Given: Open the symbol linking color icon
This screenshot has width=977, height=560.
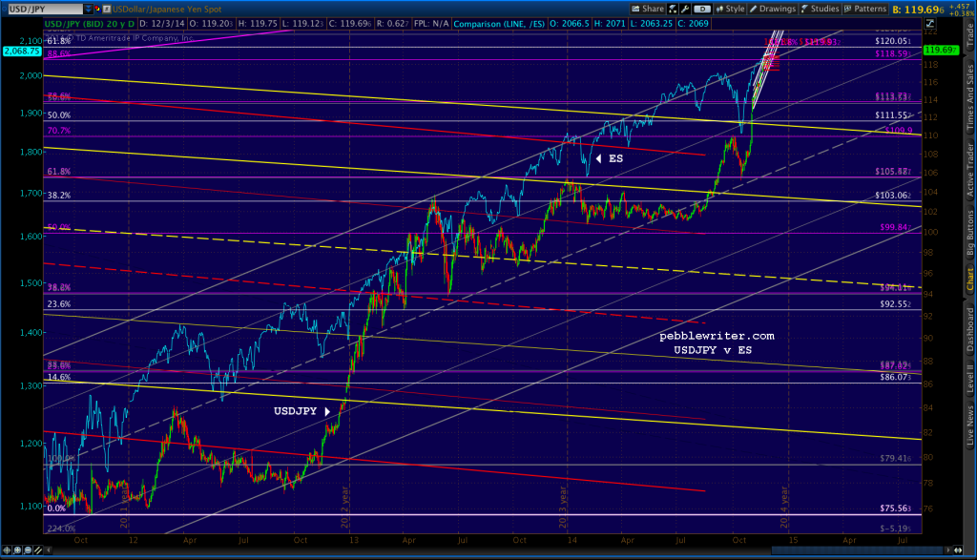Looking at the screenshot, I should (x=98, y=9).
